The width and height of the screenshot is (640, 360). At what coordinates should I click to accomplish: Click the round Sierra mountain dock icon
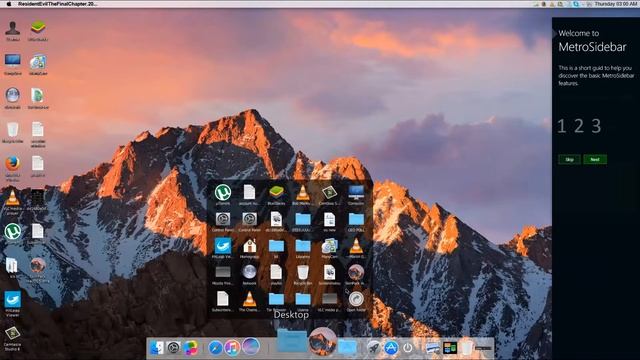(x=322, y=341)
